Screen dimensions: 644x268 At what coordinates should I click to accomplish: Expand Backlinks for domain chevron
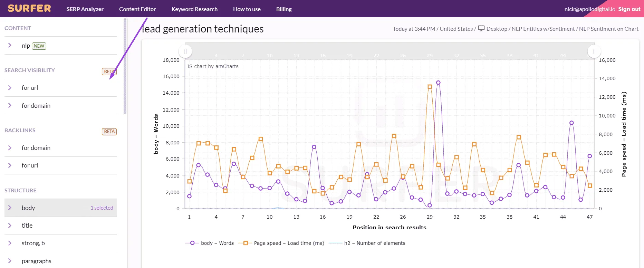pos(10,148)
